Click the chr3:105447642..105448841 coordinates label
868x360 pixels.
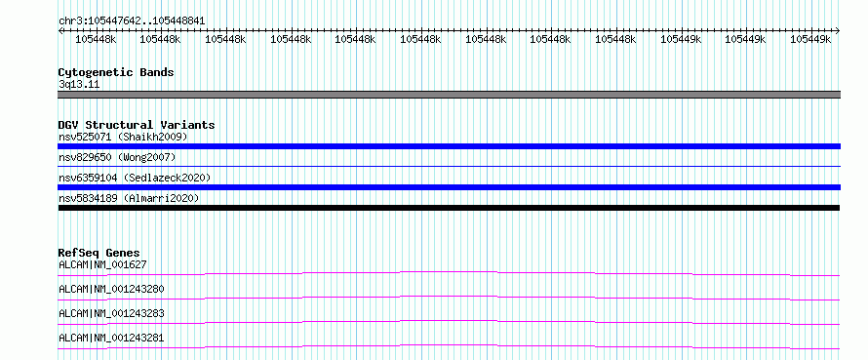132,21
